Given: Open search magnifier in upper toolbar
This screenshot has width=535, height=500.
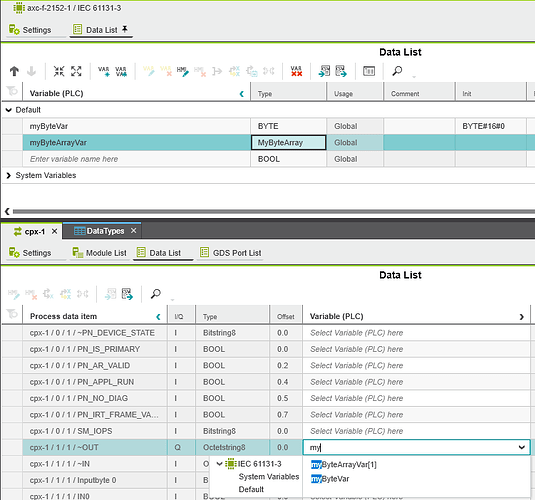Looking at the screenshot, I should [397, 71].
